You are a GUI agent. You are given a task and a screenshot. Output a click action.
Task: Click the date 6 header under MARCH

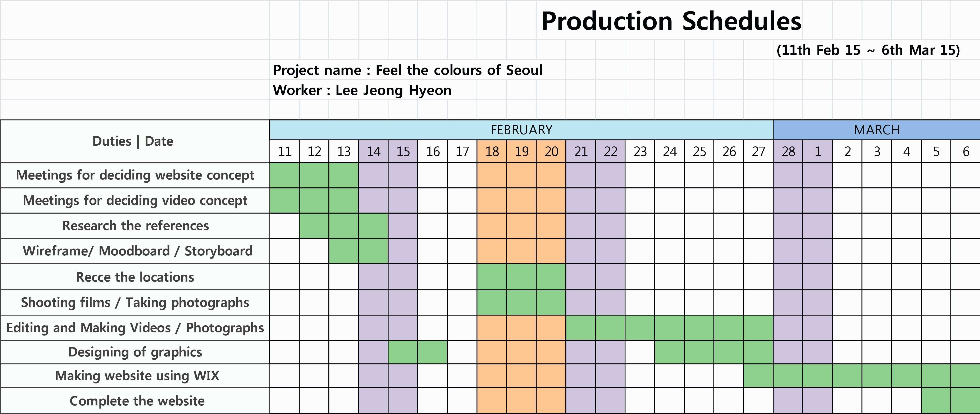[966, 152]
